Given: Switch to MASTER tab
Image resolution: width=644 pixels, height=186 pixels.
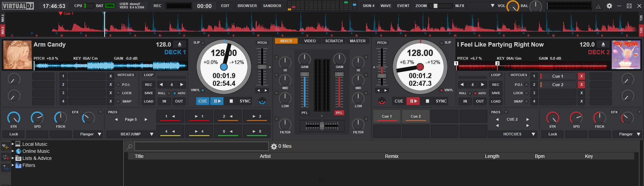Looking at the screenshot, I should pyautogui.click(x=358, y=41).
